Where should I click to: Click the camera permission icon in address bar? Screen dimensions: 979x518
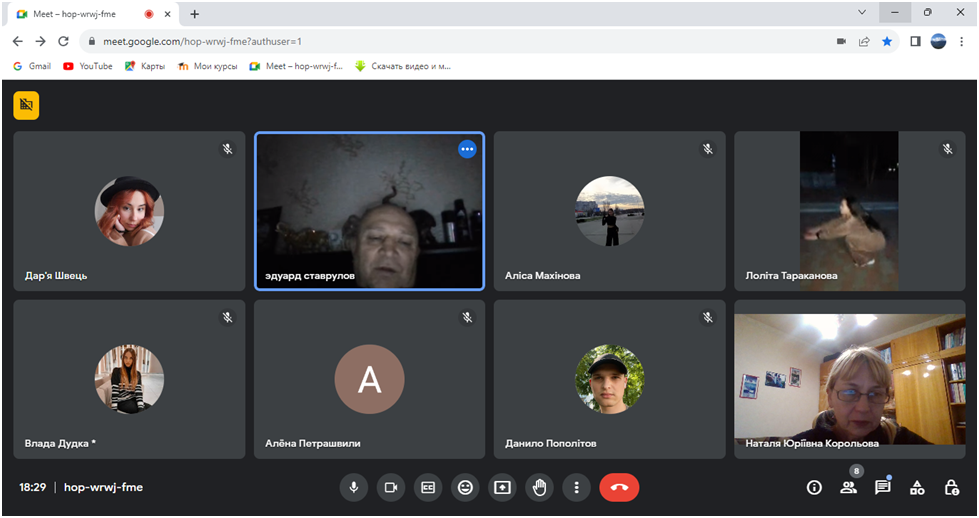coord(842,41)
